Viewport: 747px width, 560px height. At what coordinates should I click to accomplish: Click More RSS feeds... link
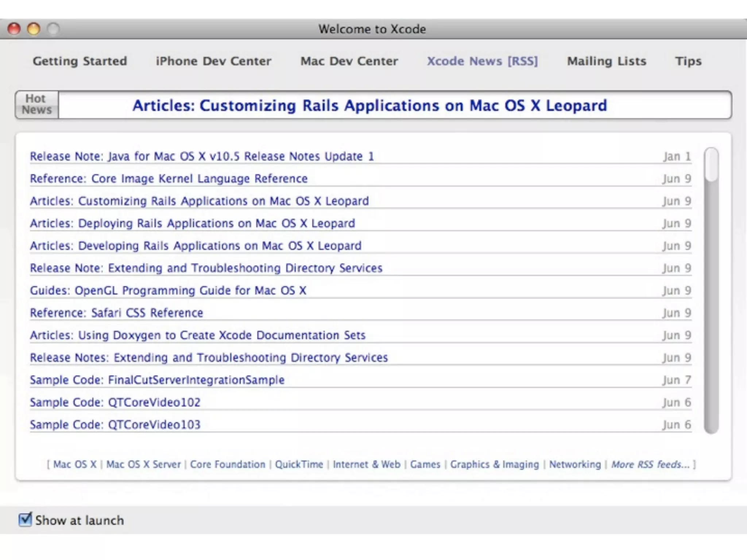click(x=650, y=464)
